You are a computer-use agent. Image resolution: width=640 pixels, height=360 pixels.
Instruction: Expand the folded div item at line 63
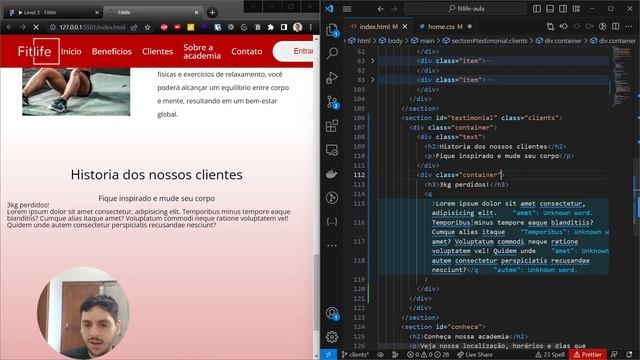click(372, 61)
